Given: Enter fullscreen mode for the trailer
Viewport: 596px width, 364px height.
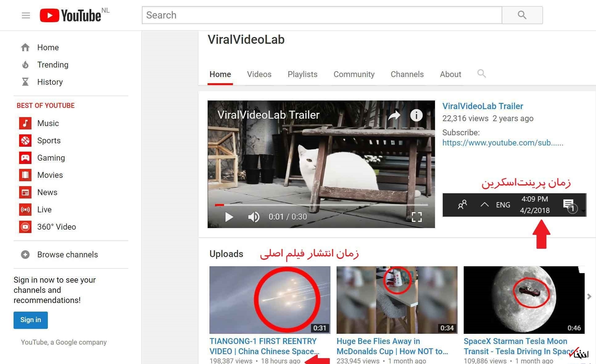Looking at the screenshot, I should tap(417, 217).
